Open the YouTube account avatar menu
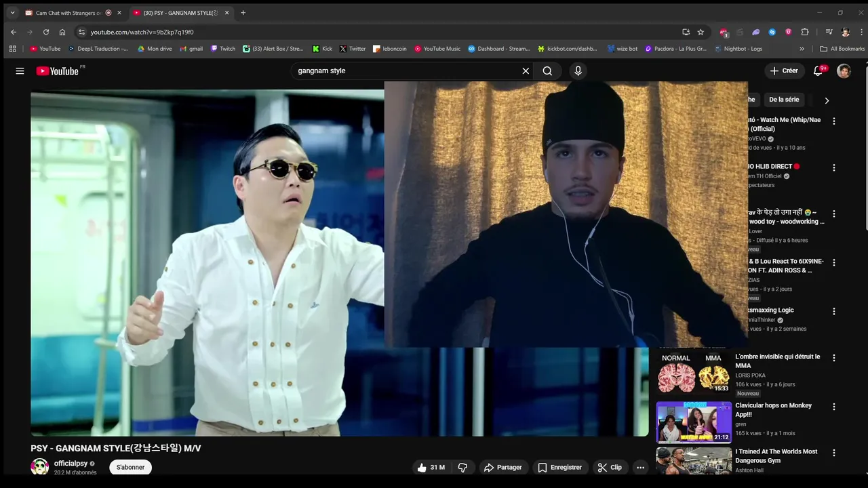 844,71
